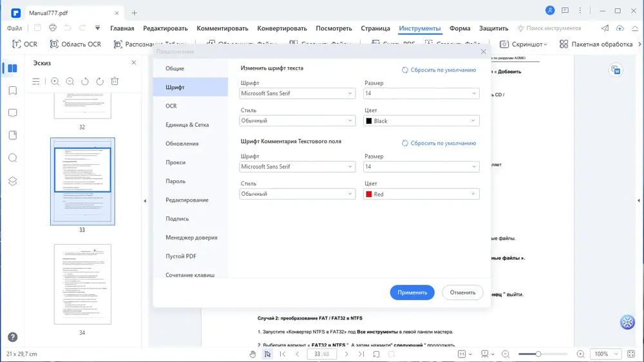Shrink thumbnails with Эскиз zoom-out icon
This screenshot has height=362, width=644.
[70, 81]
